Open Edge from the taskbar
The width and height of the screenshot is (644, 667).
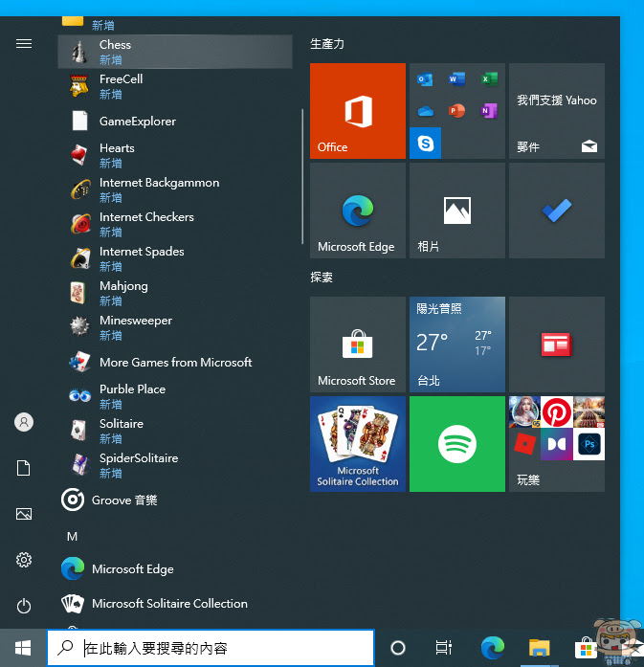(x=493, y=648)
